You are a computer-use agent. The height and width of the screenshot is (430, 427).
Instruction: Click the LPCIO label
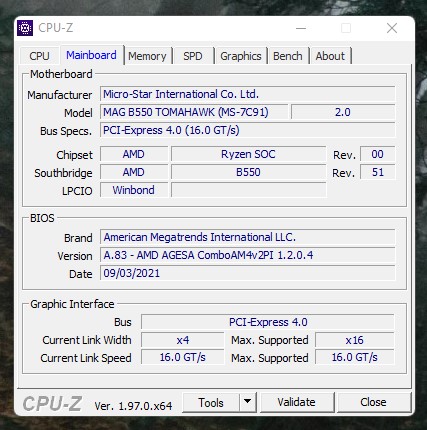77,191
